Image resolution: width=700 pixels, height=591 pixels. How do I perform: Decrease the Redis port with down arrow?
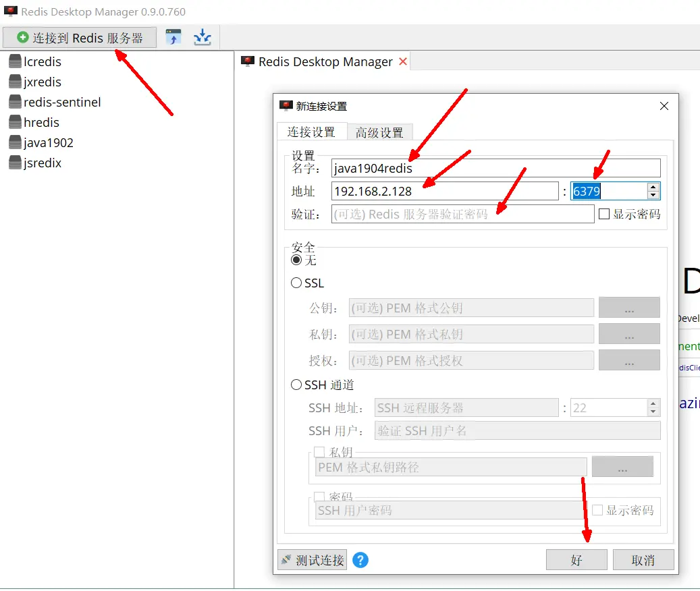653,196
